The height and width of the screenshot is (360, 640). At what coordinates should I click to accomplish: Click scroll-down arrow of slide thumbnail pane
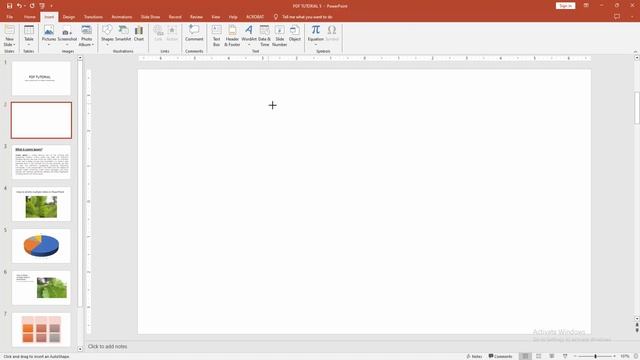click(x=80, y=349)
